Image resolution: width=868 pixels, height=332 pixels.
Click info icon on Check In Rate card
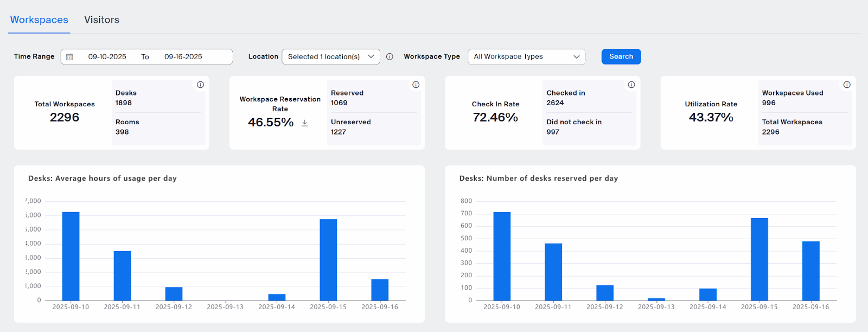click(x=631, y=85)
